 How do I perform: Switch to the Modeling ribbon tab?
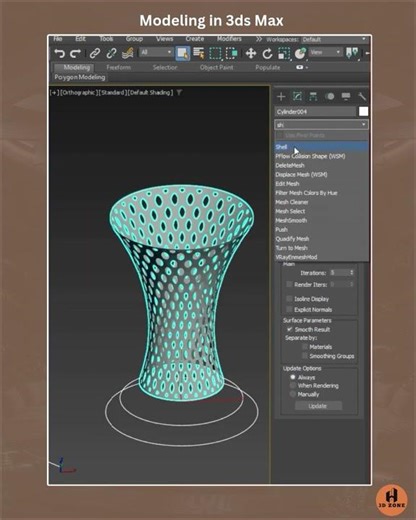77,67
